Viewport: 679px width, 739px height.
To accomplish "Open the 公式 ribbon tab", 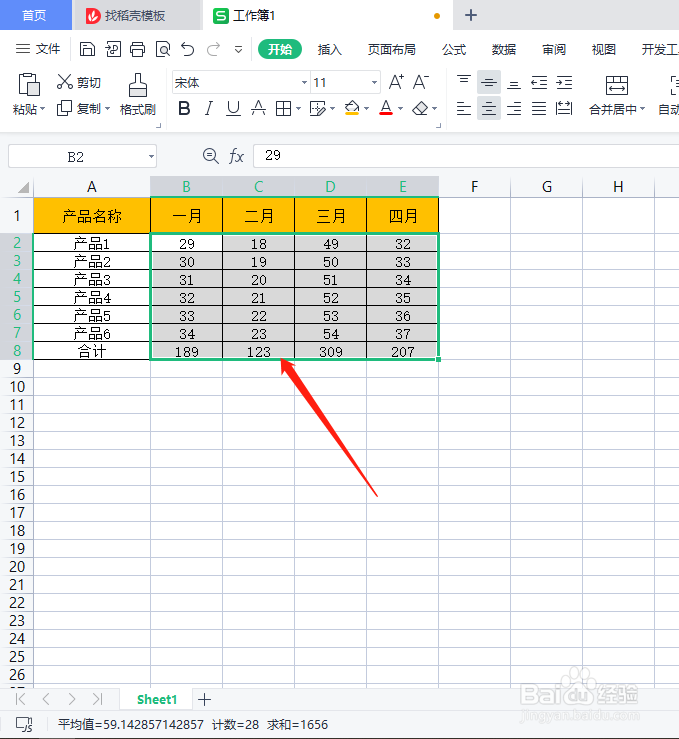I will pyautogui.click(x=454, y=49).
